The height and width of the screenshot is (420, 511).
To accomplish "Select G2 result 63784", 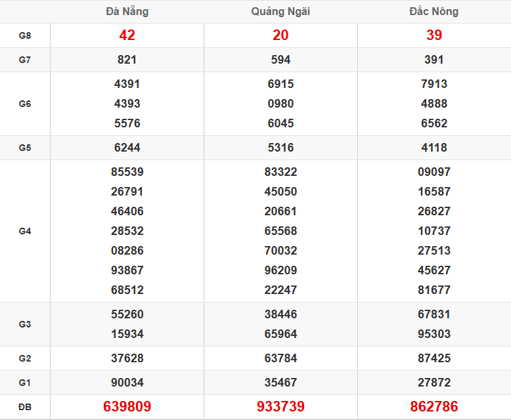I will tap(280, 358).
